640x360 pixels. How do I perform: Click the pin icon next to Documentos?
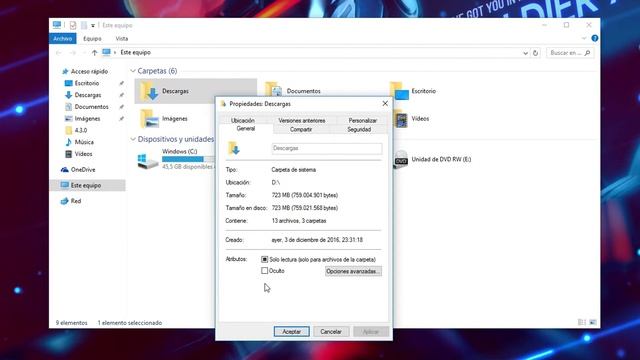point(121,107)
